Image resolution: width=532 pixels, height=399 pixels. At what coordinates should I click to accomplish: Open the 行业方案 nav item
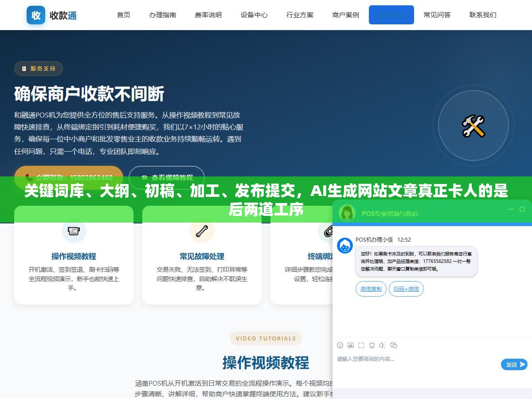point(300,15)
